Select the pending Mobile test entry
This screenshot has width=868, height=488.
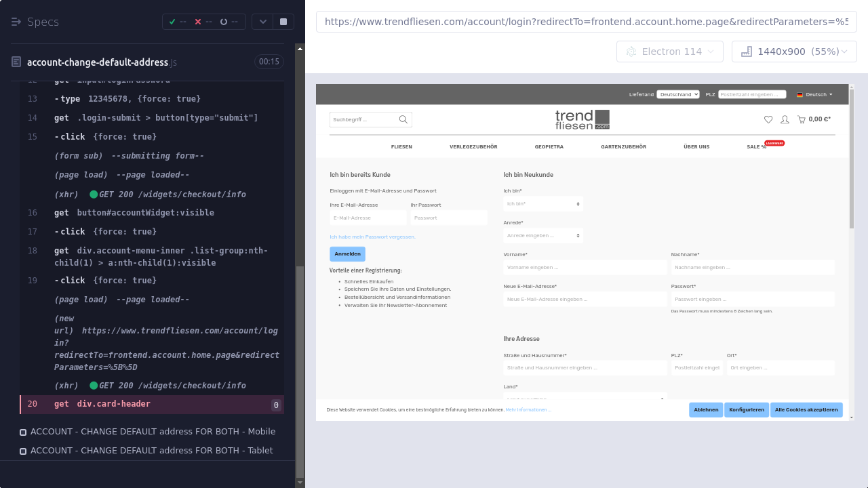pos(153,432)
